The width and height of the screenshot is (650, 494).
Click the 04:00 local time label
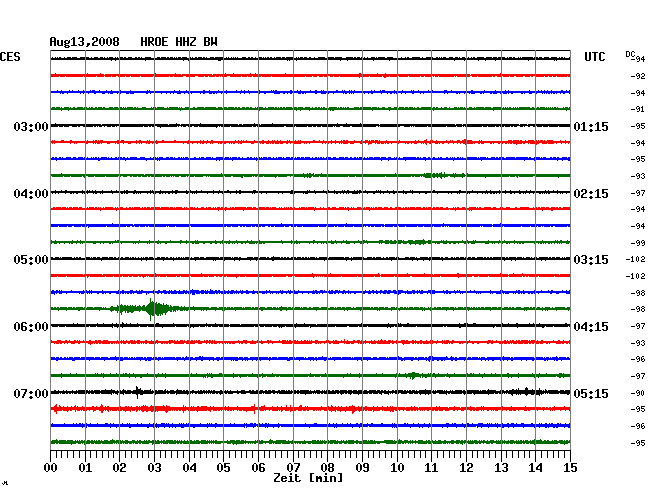click(31, 194)
